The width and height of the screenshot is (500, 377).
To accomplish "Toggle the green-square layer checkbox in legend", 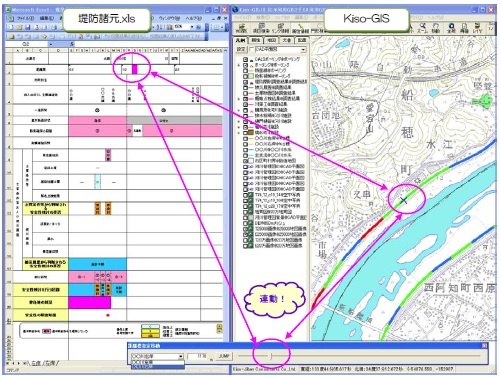I will [245, 76].
